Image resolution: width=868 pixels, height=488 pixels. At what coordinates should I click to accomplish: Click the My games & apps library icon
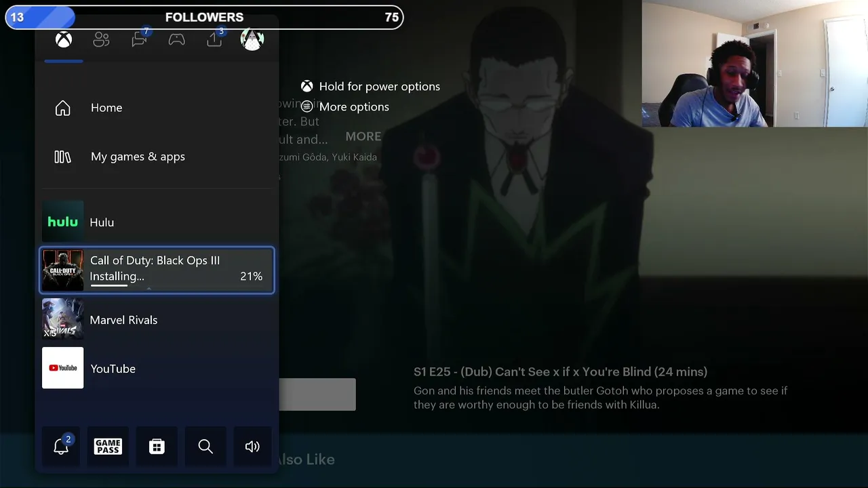tap(62, 157)
